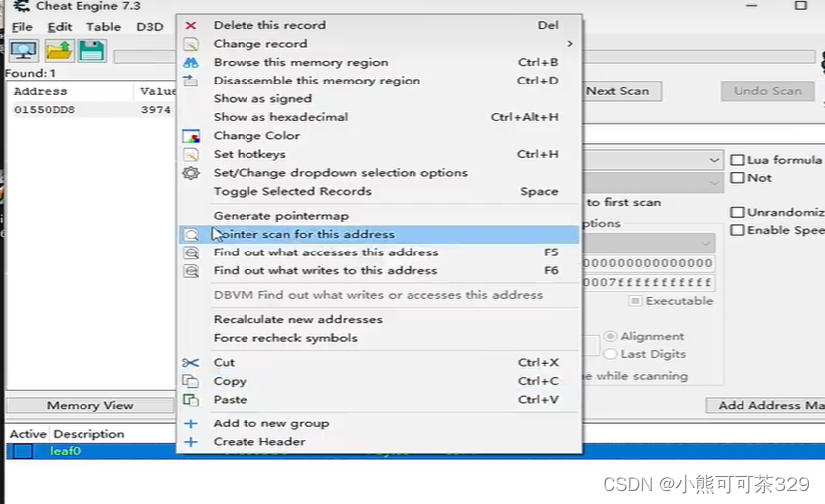Click the gear dropdown selection options icon
Screen dimensions: 825x504
point(191,173)
